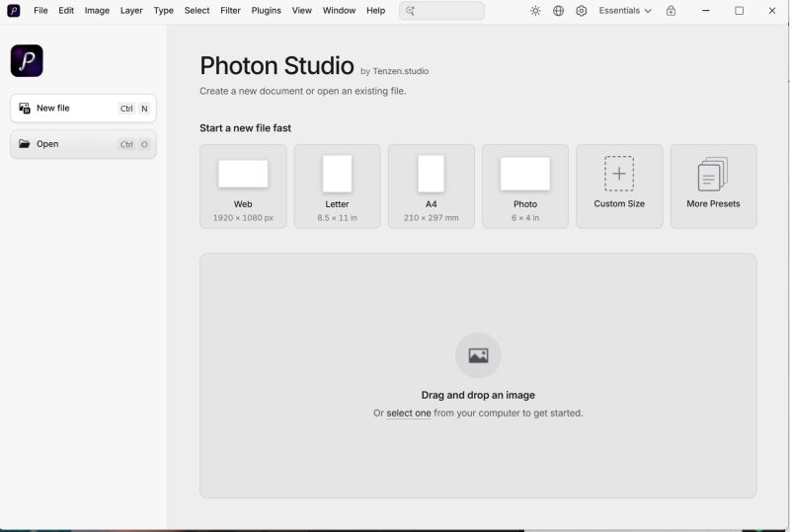Screen dimensions: 790x532
Task: Open the settings gear icon
Action: click(x=581, y=11)
